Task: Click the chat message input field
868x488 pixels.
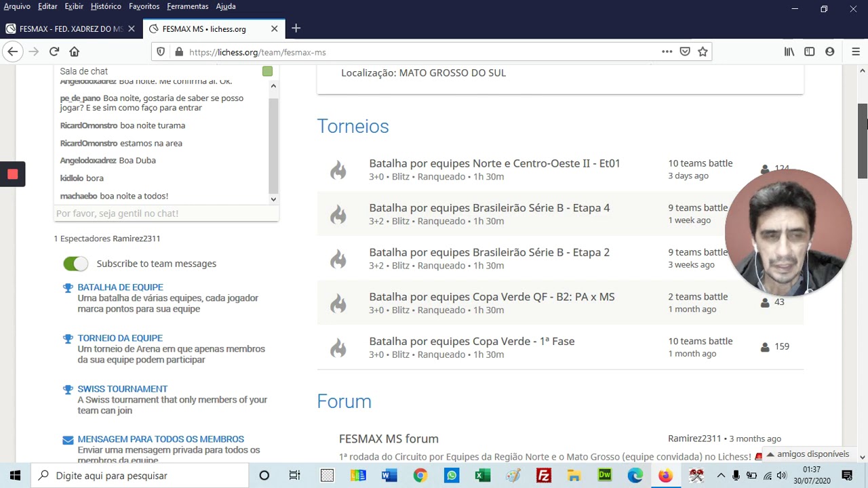Action: click(x=165, y=213)
